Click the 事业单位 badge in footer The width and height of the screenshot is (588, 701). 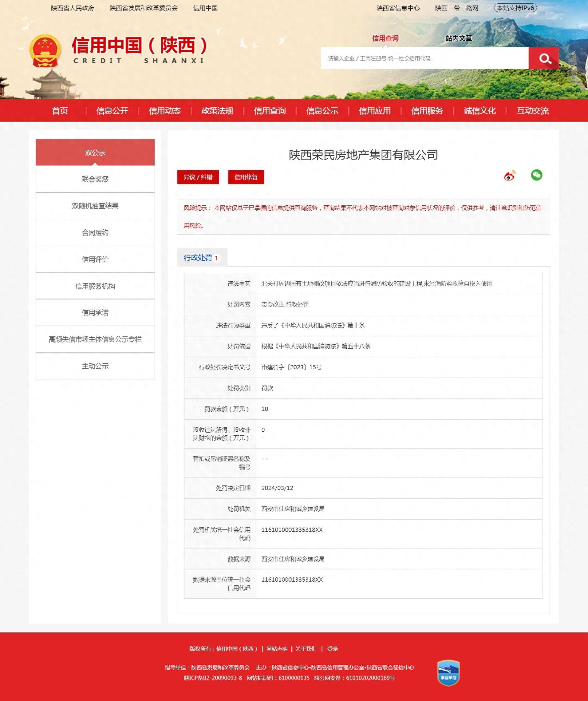[448, 672]
